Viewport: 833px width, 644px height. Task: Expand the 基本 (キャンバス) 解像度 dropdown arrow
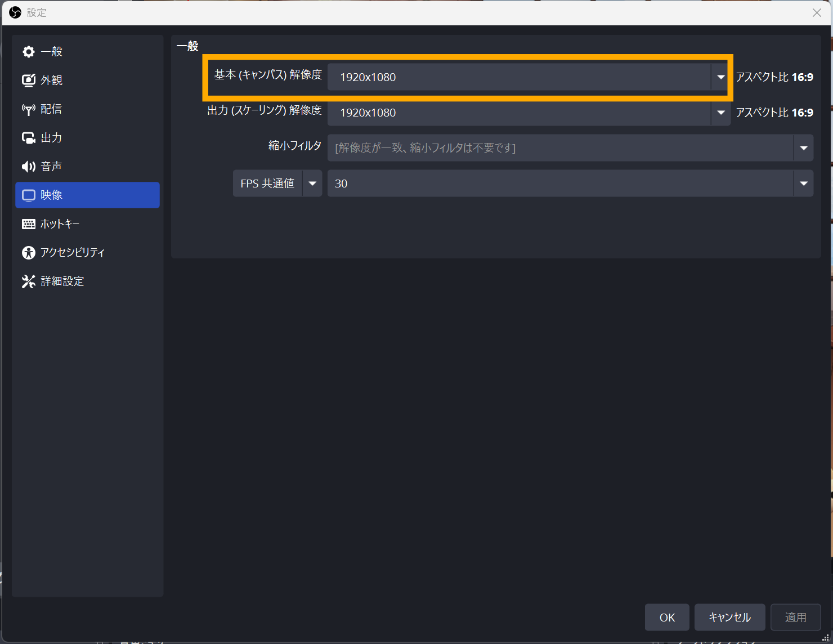720,77
